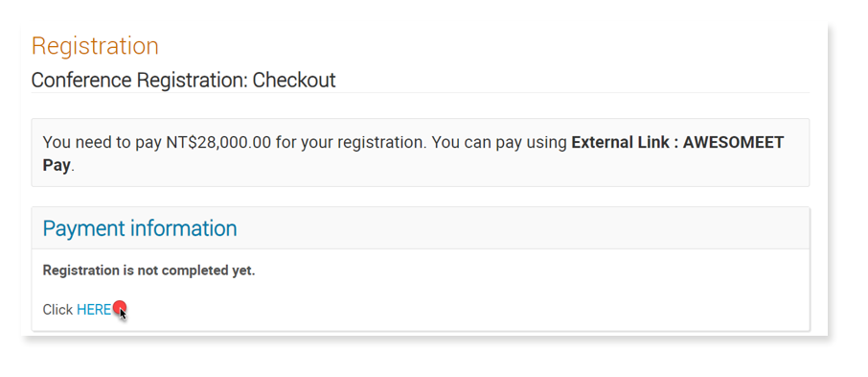Screen dimensions: 868x377
Task: Click the orange Registration page title
Action: click(95, 46)
